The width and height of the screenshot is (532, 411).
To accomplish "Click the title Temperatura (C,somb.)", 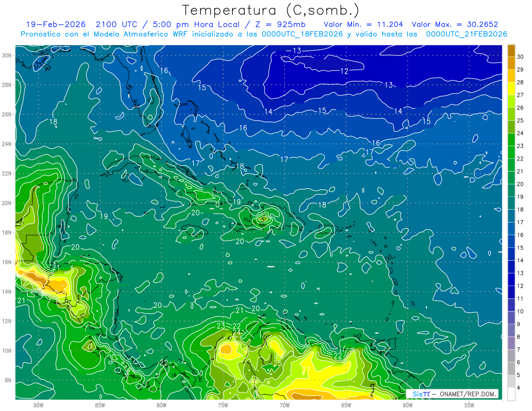I will (271, 11).
